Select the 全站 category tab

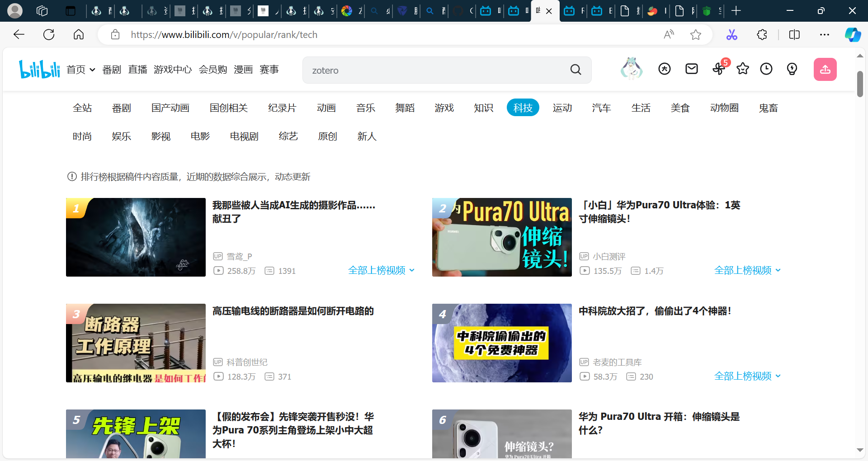coord(82,108)
